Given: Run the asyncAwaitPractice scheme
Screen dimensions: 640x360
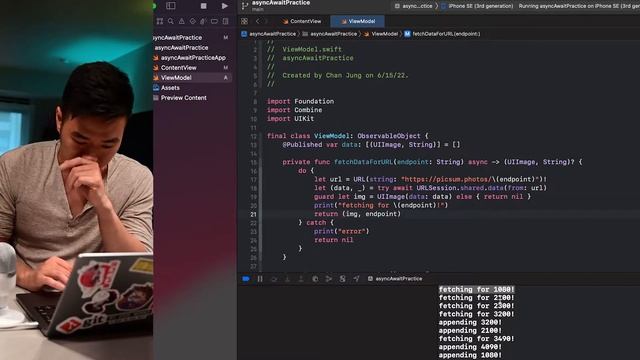Looking at the screenshot, I should click(x=224, y=6).
